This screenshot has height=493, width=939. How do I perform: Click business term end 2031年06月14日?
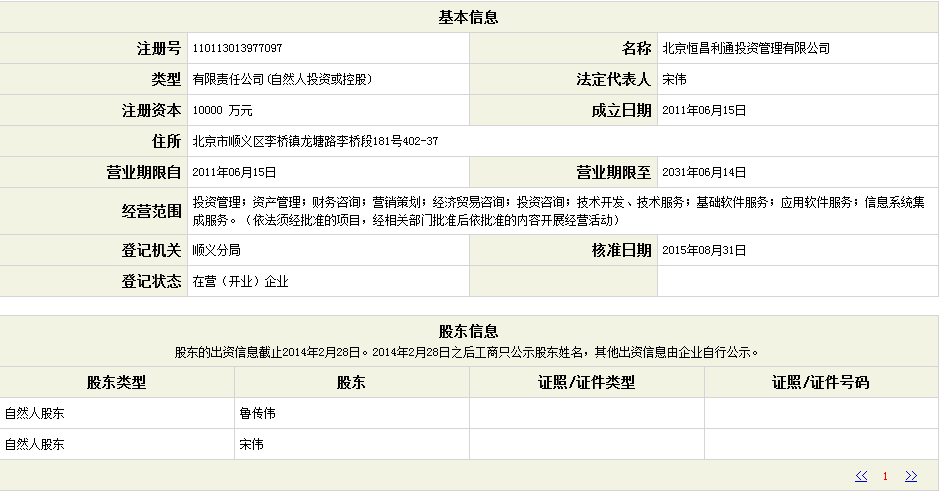tap(704, 173)
